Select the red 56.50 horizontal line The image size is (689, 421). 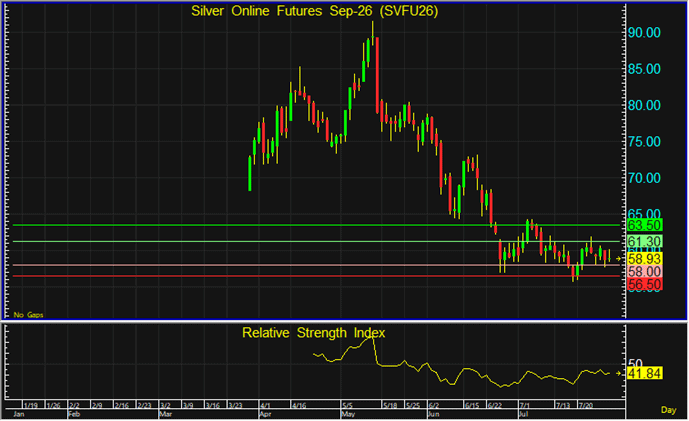tap(316, 276)
